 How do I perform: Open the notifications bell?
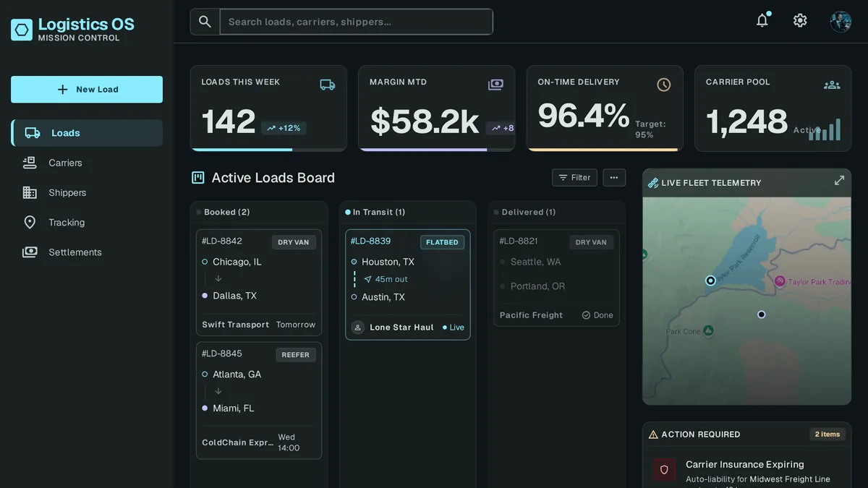(762, 20)
